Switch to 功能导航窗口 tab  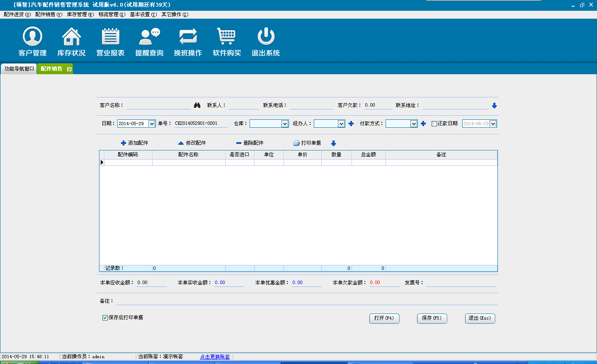19,69
